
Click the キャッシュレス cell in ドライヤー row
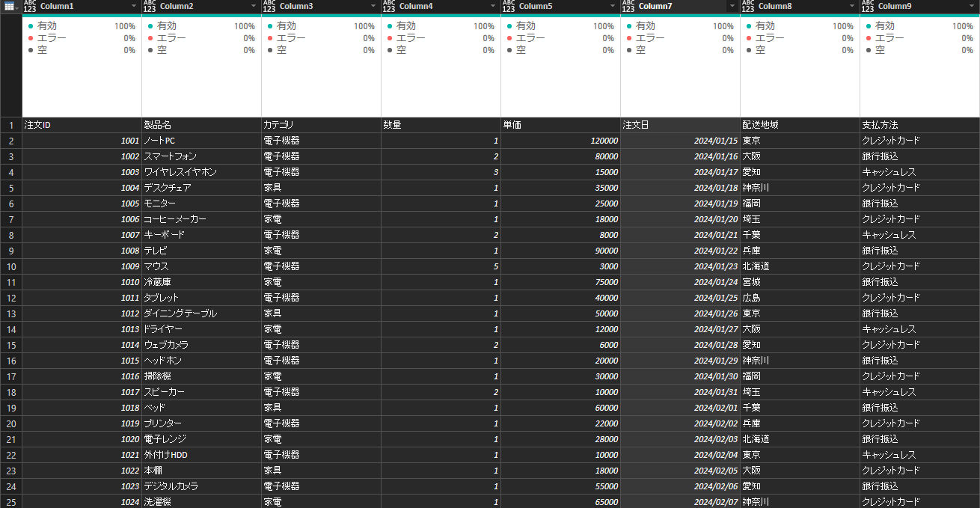pyautogui.click(x=920, y=329)
